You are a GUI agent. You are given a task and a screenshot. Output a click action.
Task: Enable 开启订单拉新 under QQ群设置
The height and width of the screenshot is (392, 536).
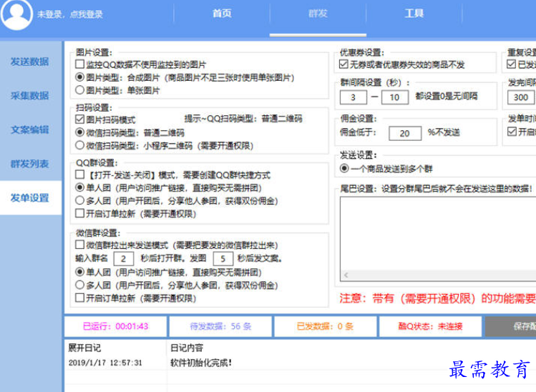79,214
